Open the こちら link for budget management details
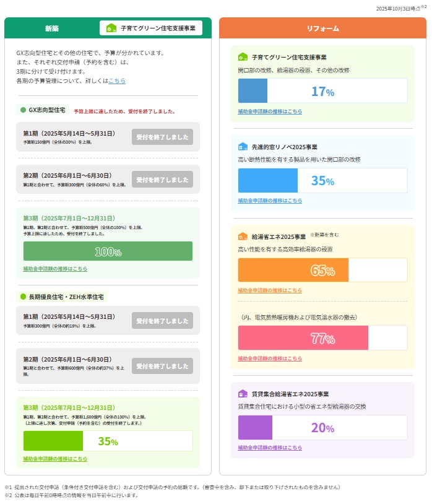Screen dimensions: 432x504 [x=117, y=81]
